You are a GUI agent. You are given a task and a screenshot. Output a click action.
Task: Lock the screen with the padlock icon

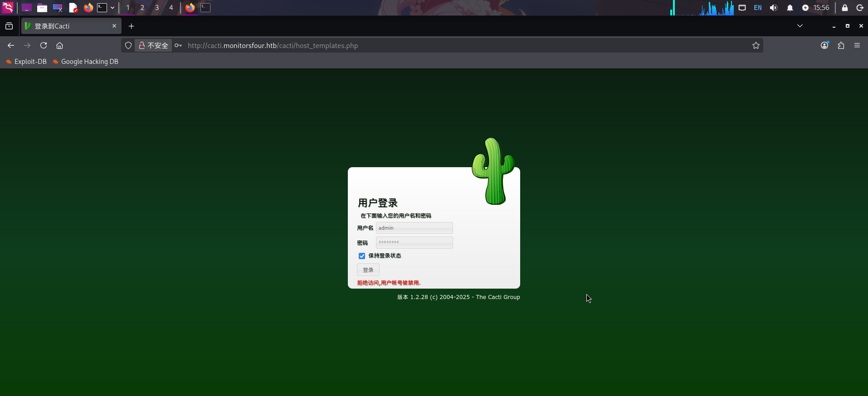845,8
